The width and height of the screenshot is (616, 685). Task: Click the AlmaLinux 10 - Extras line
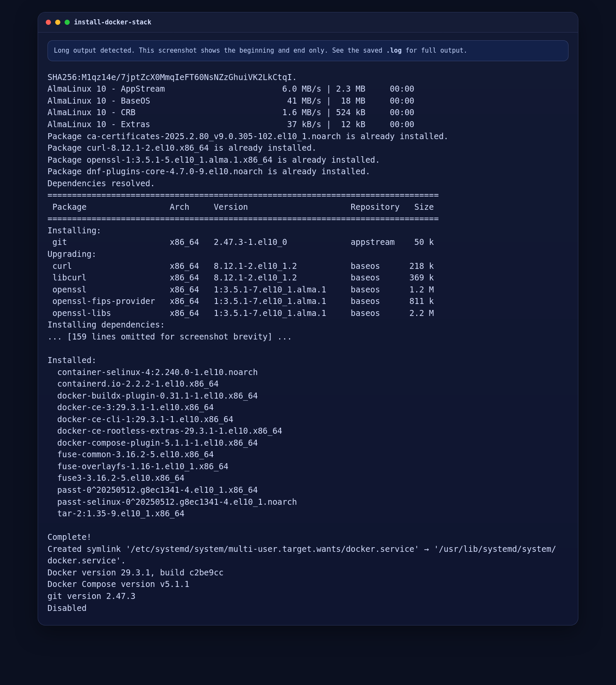tap(231, 125)
